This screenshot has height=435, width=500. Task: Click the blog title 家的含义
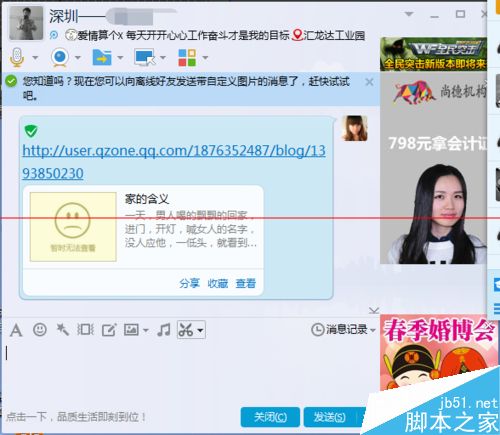click(x=147, y=199)
